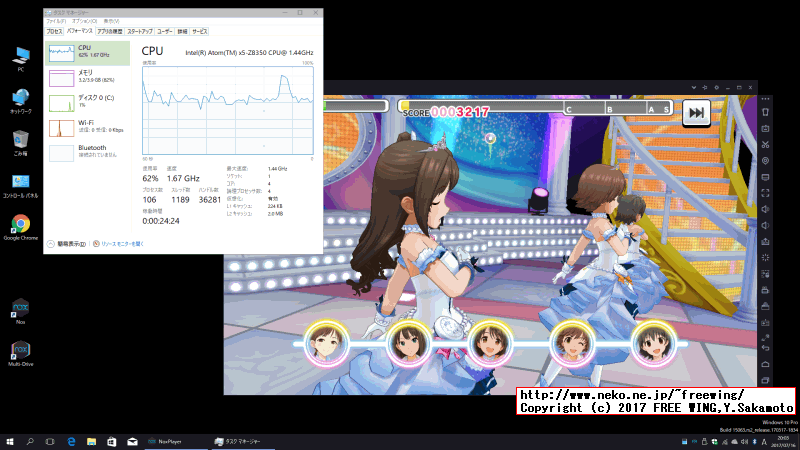Open the ユーザー (Users) tab
The width and height of the screenshot is (800, 450).
pos(164,32)
